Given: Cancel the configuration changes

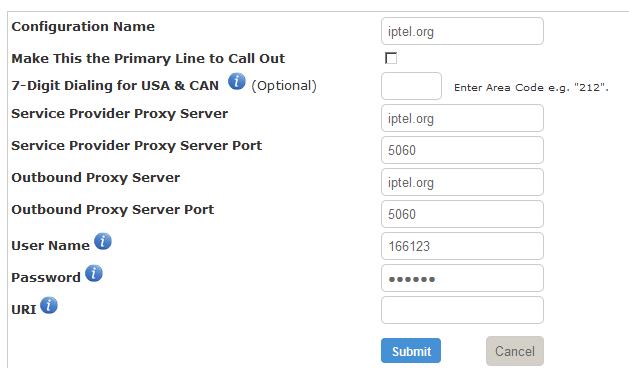Looking at the screenshot, I should coord(515,351).
